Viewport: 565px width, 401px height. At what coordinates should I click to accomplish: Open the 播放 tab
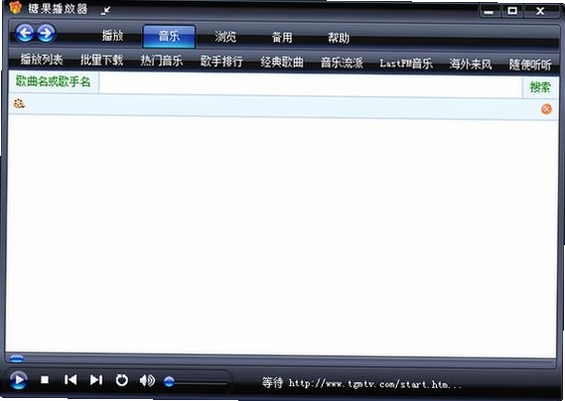(112, 36)
